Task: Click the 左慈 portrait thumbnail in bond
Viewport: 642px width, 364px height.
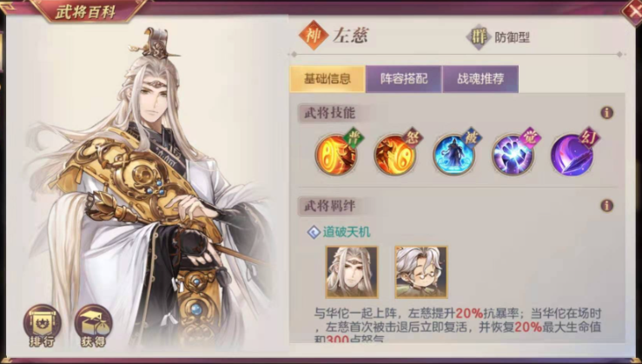Action: (x=352, y=272)
